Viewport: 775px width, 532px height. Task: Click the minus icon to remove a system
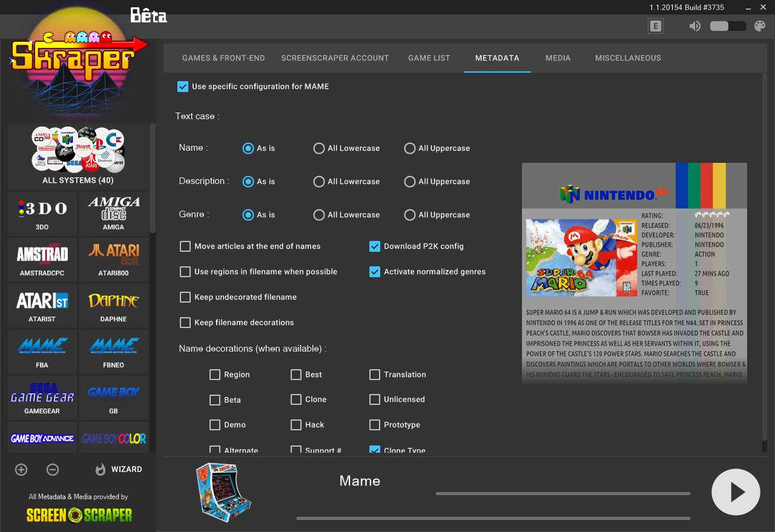[x=53, y=469]
